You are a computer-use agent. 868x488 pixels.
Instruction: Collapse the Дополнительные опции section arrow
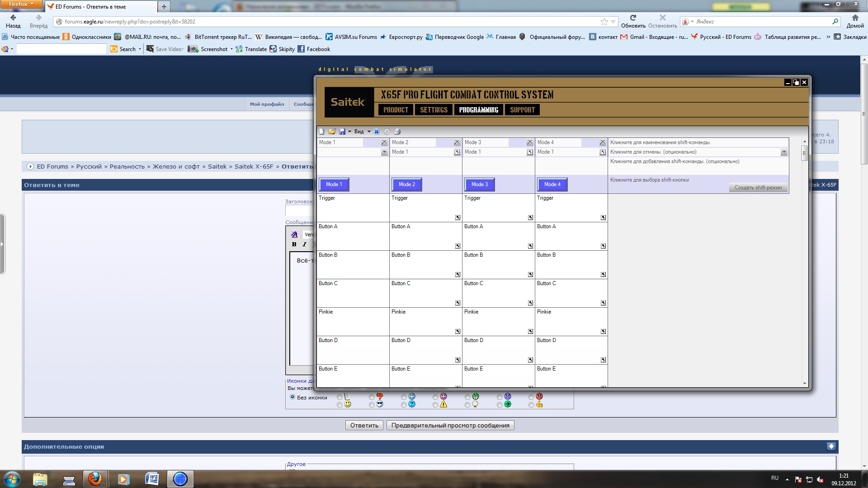click(x=831, y=446)
